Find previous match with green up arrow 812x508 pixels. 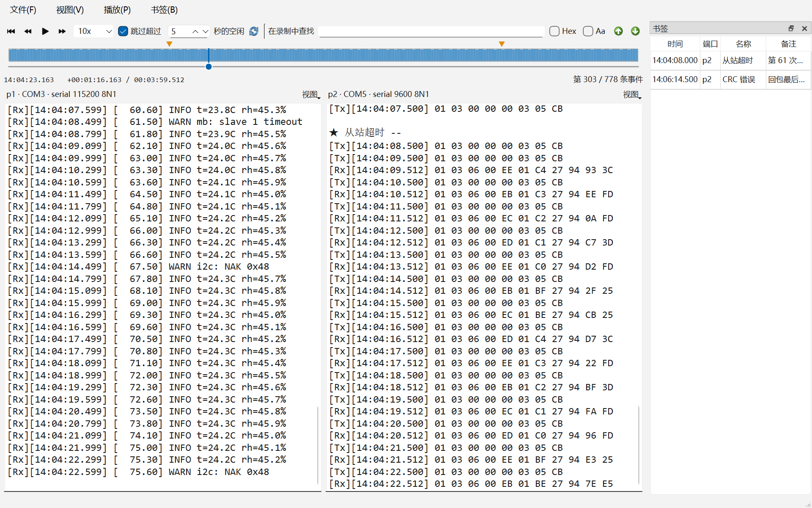point(618,31)
